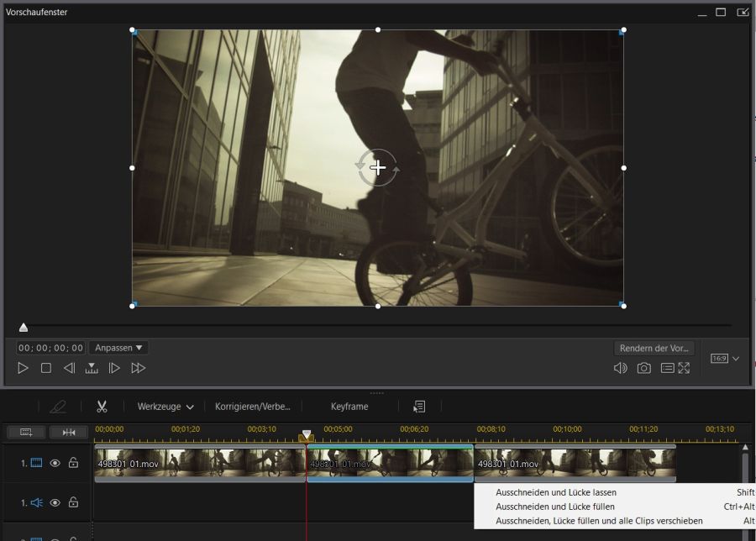This screenshot has height=541, width=756.
Task: Take a snapshot with the camera icon
Action: [644, 367]
